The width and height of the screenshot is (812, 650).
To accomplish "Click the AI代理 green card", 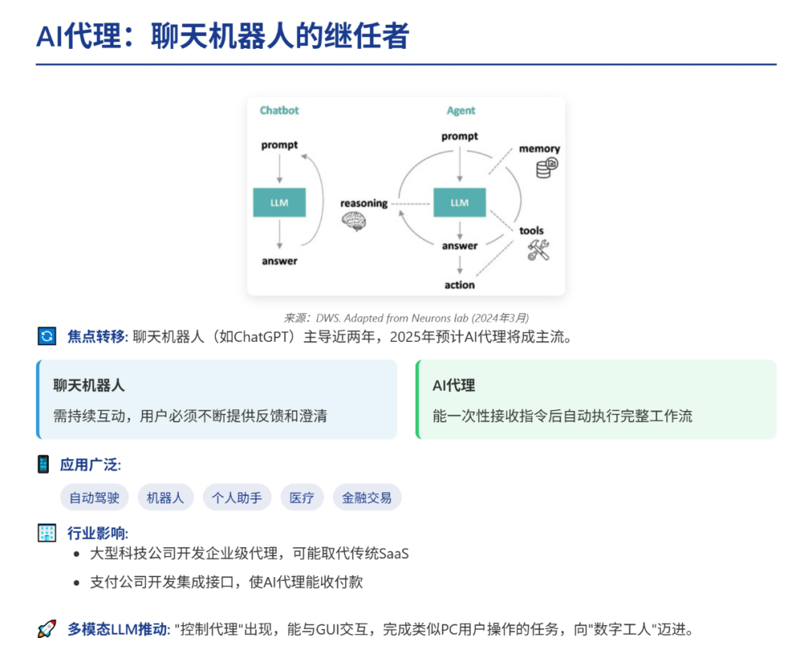I will tap(596, 400).
